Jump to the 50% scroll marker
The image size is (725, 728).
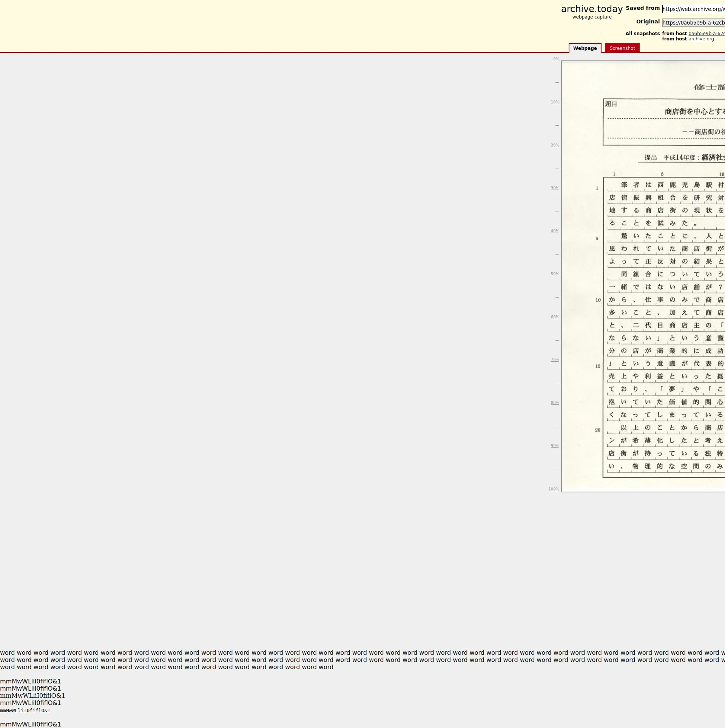pos(555,274)
